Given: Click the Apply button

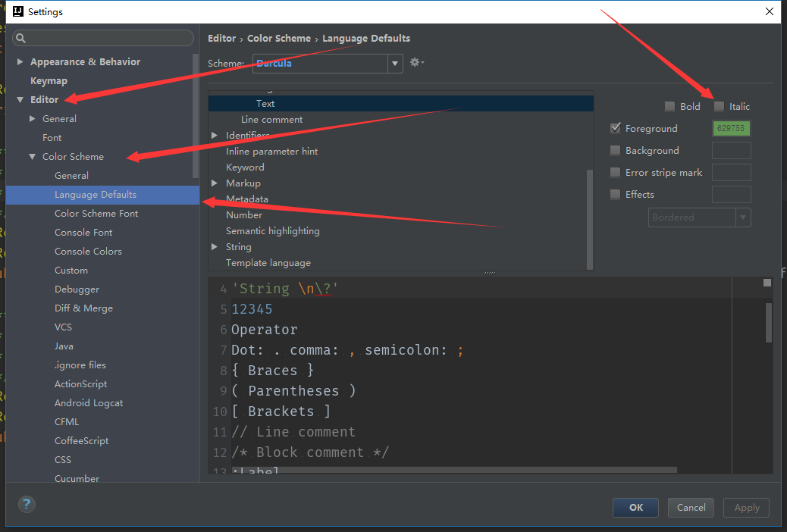Looking at the screenshot, I should [x=746, y=508].
